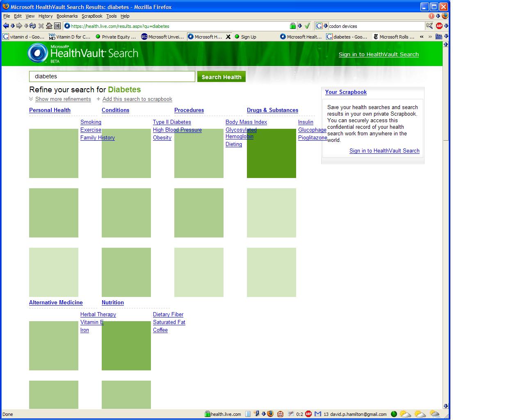The image size is (525, 420).
Task: Click the 'codon devices' browser search box
Action: pyautogui.click(x=376, y=26)
